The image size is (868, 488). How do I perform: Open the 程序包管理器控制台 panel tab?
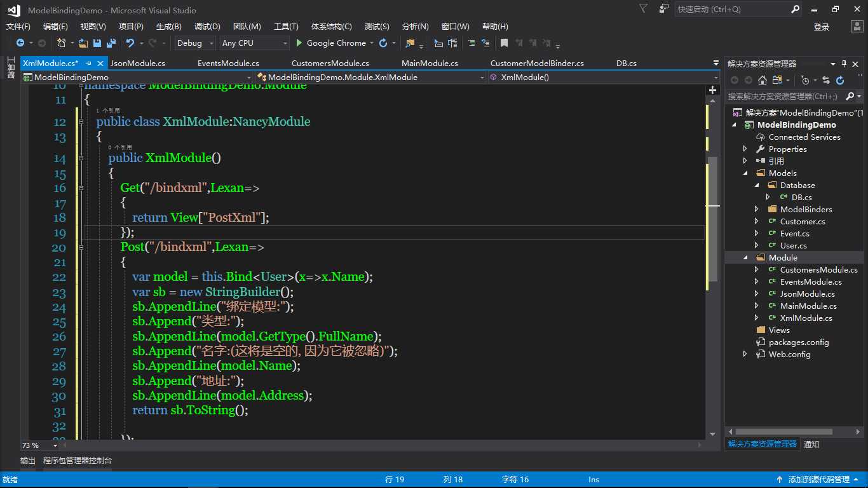point(78,461)
